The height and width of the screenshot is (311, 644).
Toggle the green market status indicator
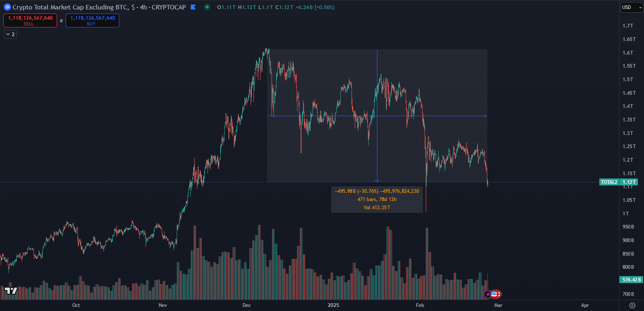[x=207, y=7]
